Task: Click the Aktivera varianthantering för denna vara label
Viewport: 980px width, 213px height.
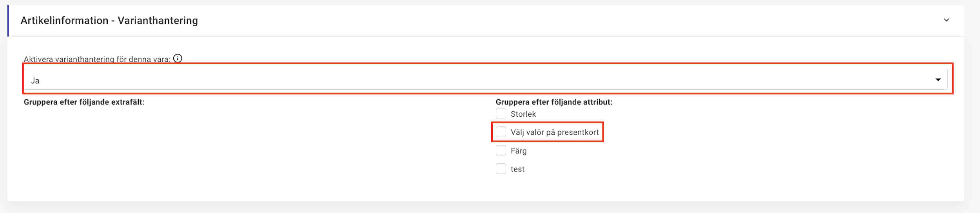Action: pos(97,59)
